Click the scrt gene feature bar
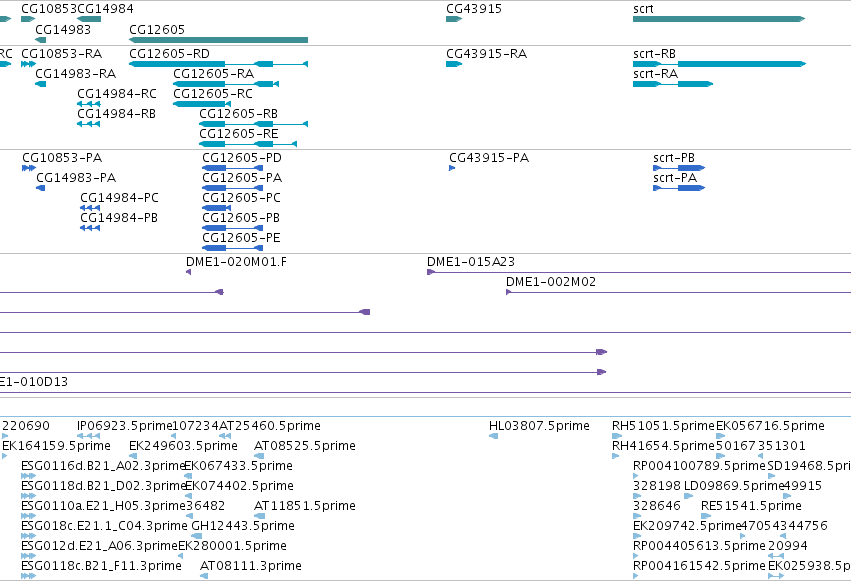Image resolution: width=851 pixels, height=581 pixels. (x=719, y=19)
